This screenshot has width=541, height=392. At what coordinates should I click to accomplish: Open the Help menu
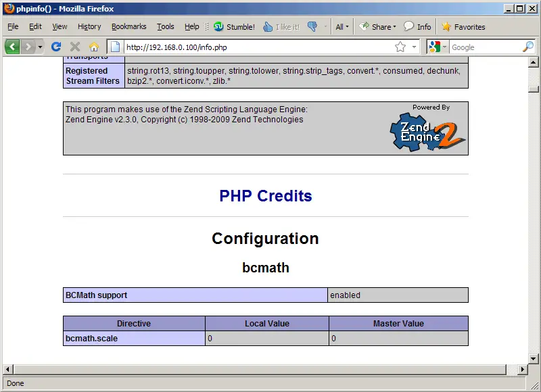(x=192, y=26)
